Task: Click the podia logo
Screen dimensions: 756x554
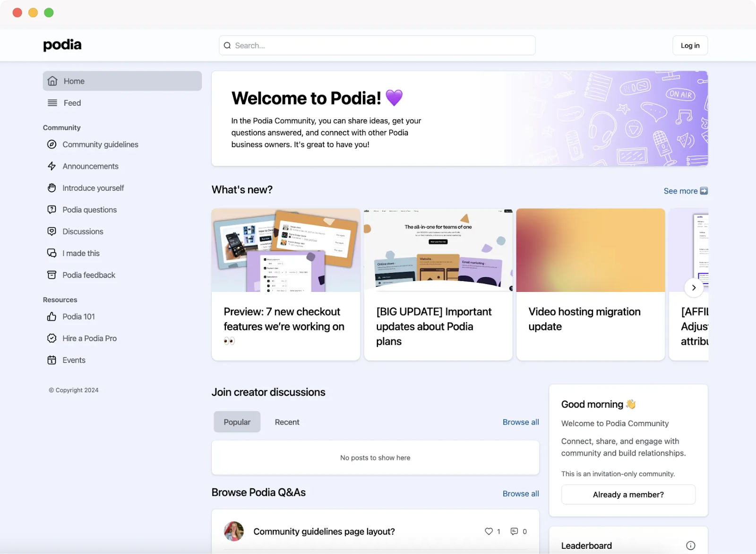Action: (x=62, y=45)
